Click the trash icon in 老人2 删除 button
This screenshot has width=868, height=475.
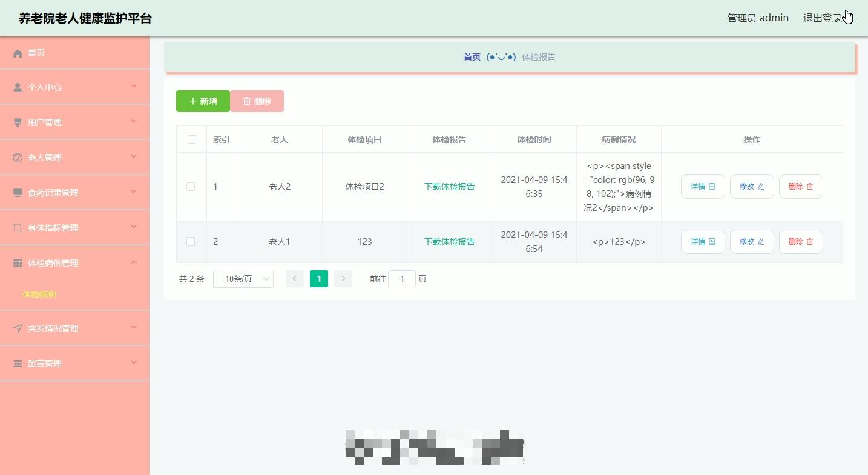pos(810,187)
